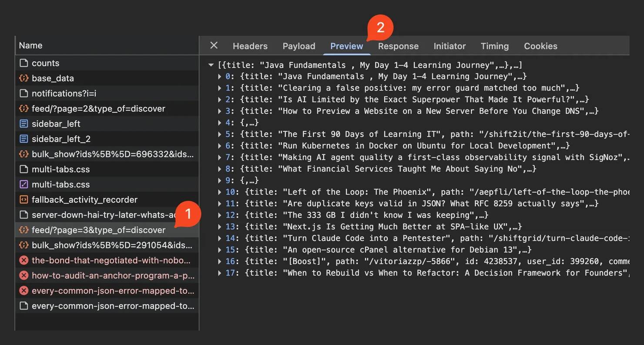Click the document icon next to counts

23,63
